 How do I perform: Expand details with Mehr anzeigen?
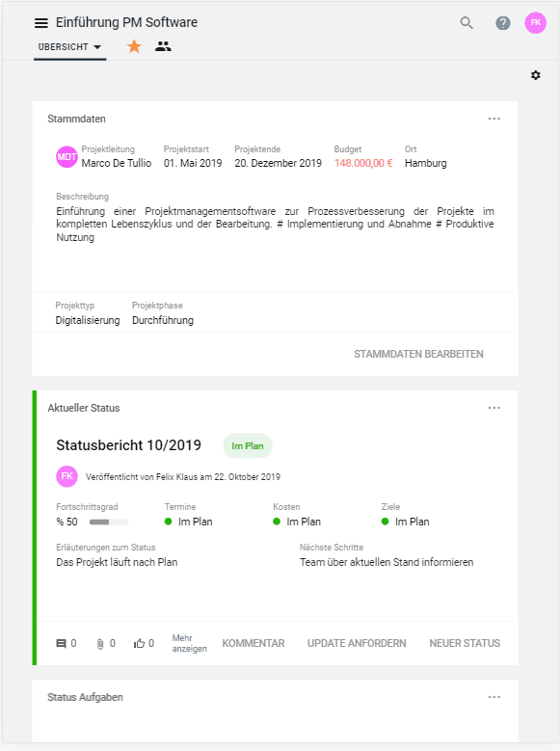pos(189,643)
